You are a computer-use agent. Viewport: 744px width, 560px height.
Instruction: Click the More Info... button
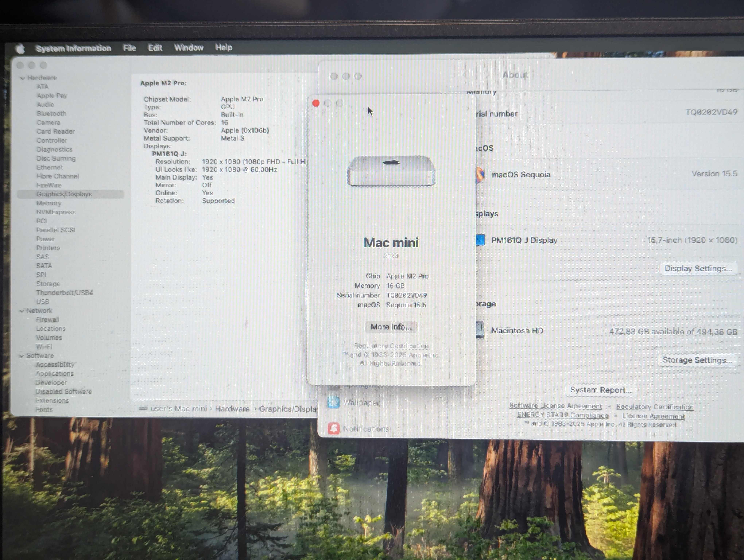(391, 327)
